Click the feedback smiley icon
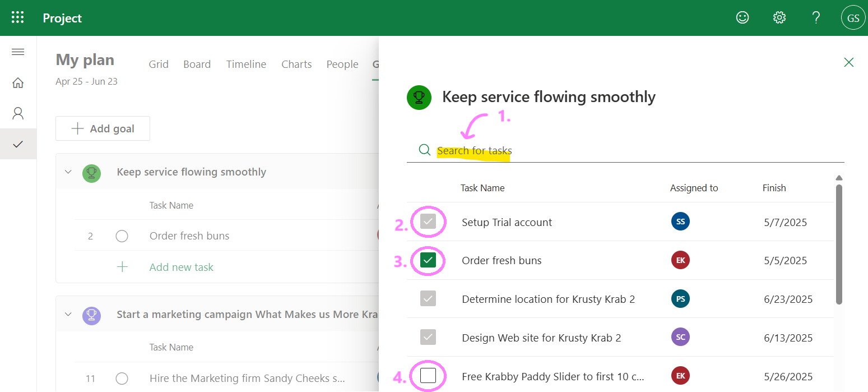Viewport: 868px width, 392px height. [742, 18]
